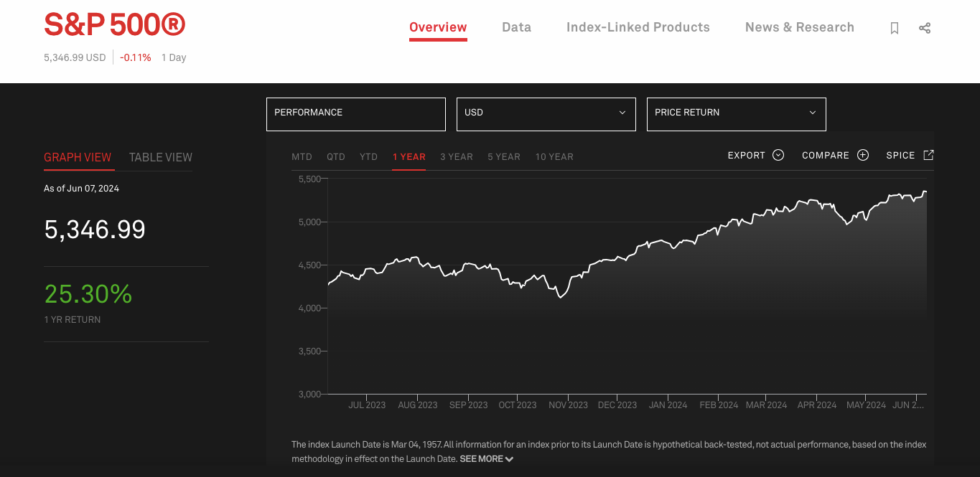The width and height of the screenshot is (980, 477).
Task: Select Graph View
Action: pos(78,157)
